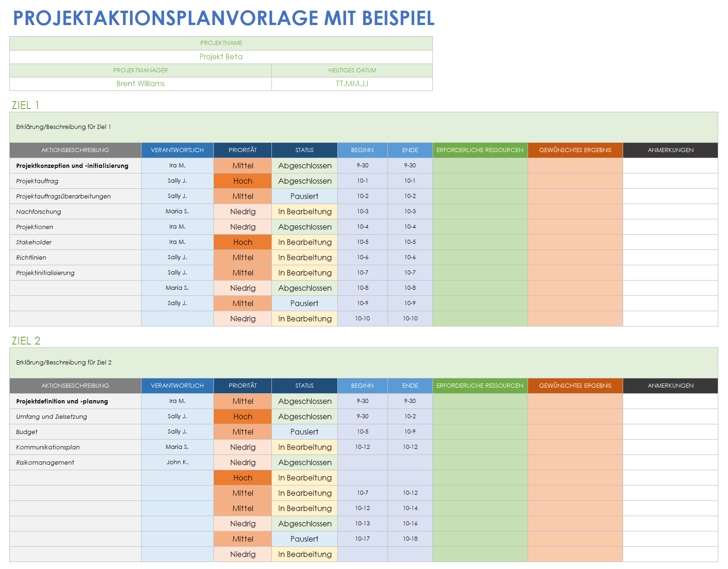Screen dimensions: 728x569
Task: Click 'Abgeschlossen' status in Projektionen row
Action: point(304,227)
